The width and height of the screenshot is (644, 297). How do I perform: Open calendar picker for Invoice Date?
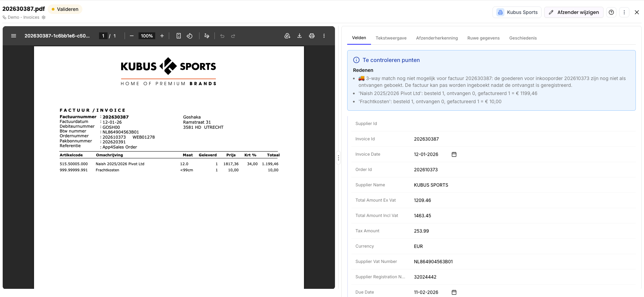coord(454,154)
